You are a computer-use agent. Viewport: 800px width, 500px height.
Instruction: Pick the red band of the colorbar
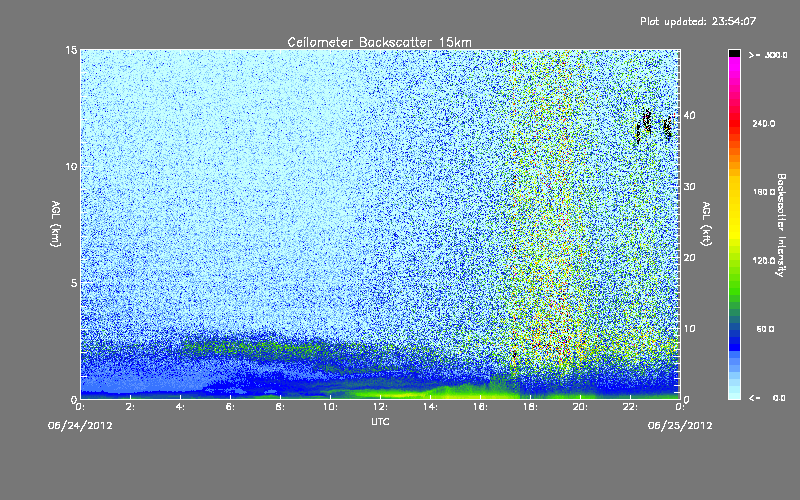pos(734,122)
